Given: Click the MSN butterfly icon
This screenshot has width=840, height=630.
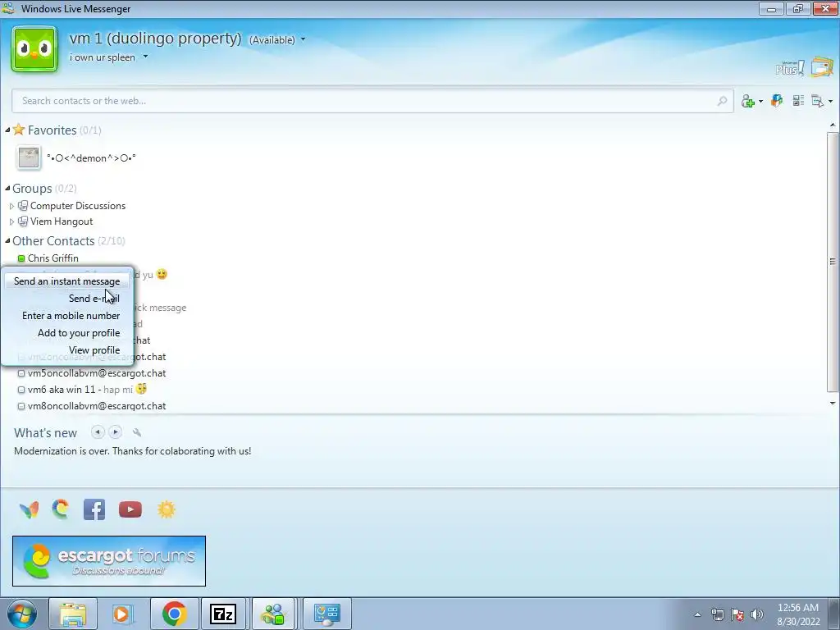Looking at the screenshot, I should pyautogui.click(x=29, y=509).
